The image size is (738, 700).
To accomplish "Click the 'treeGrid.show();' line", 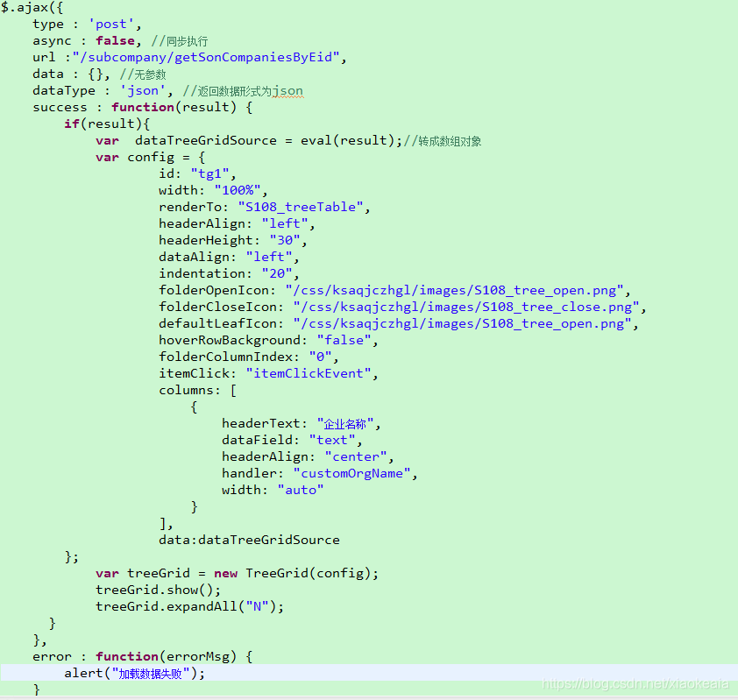I will pos(158,590).
